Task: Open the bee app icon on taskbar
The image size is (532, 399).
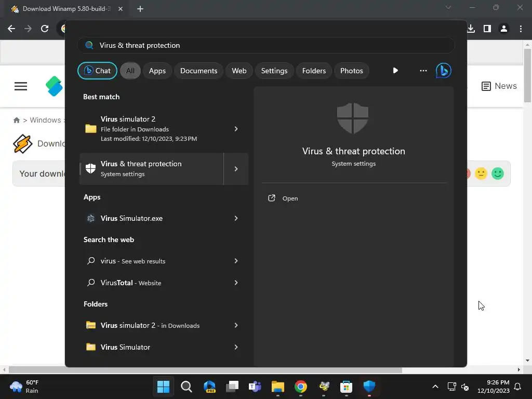Action: click(324, 386)
